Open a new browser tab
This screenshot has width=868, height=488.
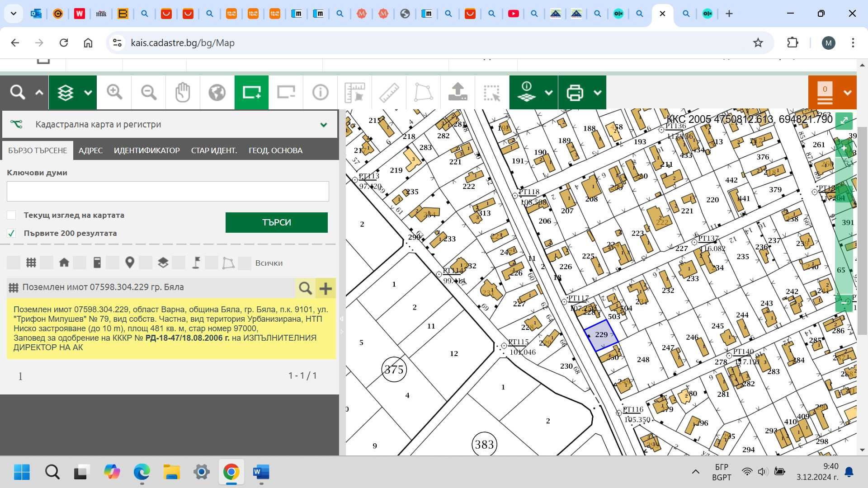(x=729, y=14)
